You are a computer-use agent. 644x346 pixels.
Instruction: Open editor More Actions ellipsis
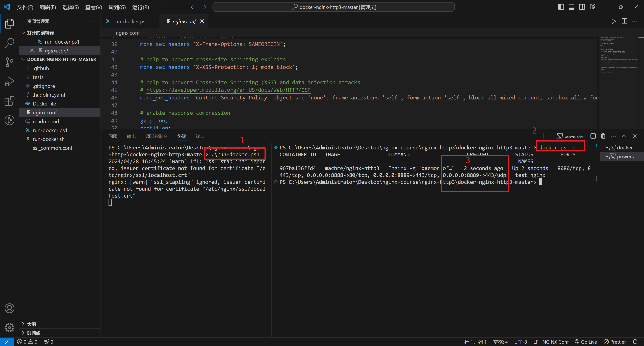pos(635,21)
